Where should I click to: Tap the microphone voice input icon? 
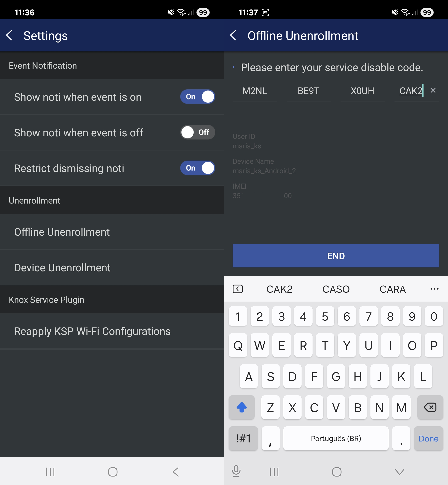pos(236,471)
